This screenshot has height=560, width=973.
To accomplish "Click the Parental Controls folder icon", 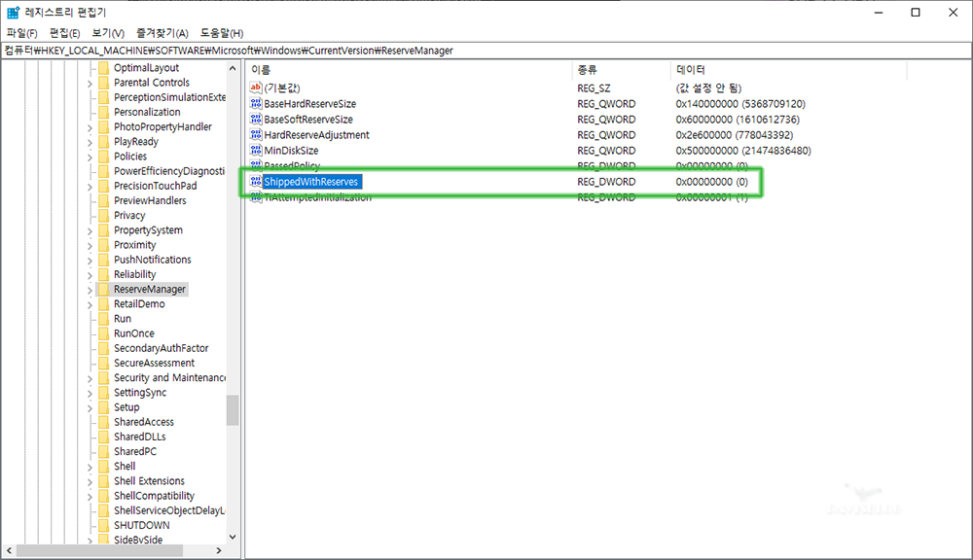I will click(x=104, y=83).
